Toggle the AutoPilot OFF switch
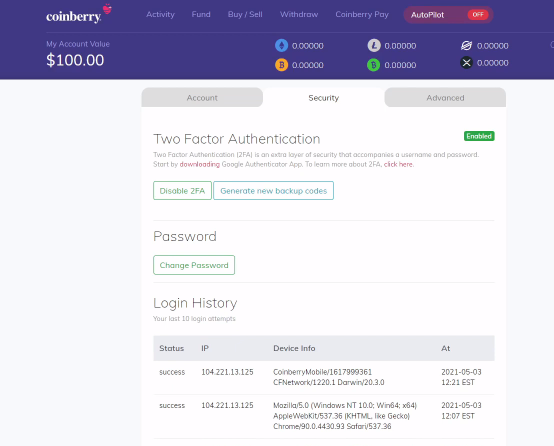Image resolution: width=554 pixels, height=446 pixels. coord(478,14)
